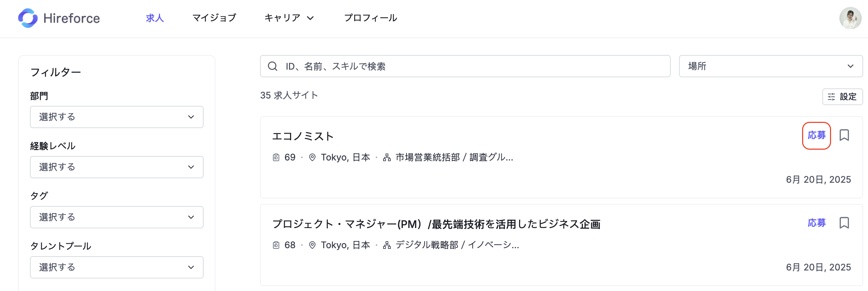Click the org icon next to デジタル戦略部
The width and height of the screenshot is (868, 291).
pyautogui.click(x=387, y=245)
